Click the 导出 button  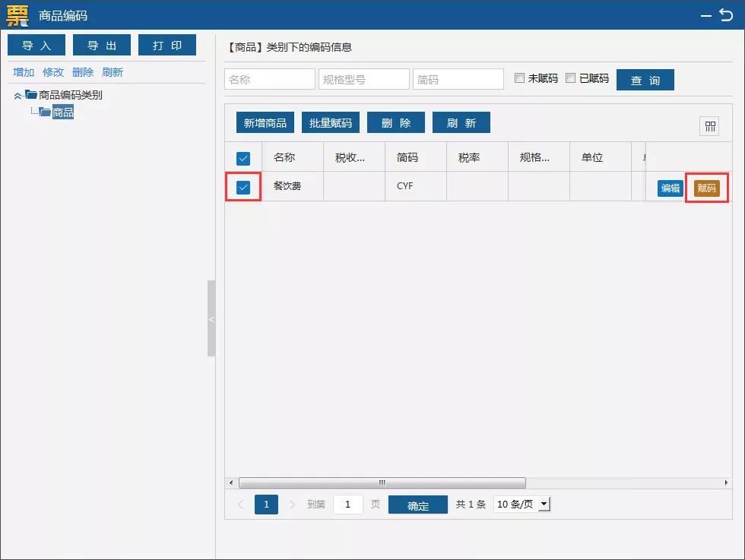(102, 45)
